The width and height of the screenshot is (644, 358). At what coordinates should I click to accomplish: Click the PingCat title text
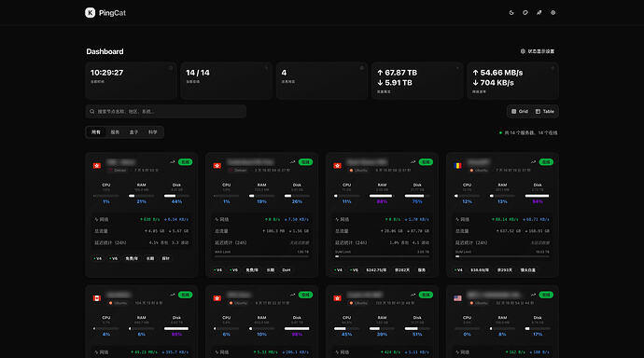coord(112,13)
